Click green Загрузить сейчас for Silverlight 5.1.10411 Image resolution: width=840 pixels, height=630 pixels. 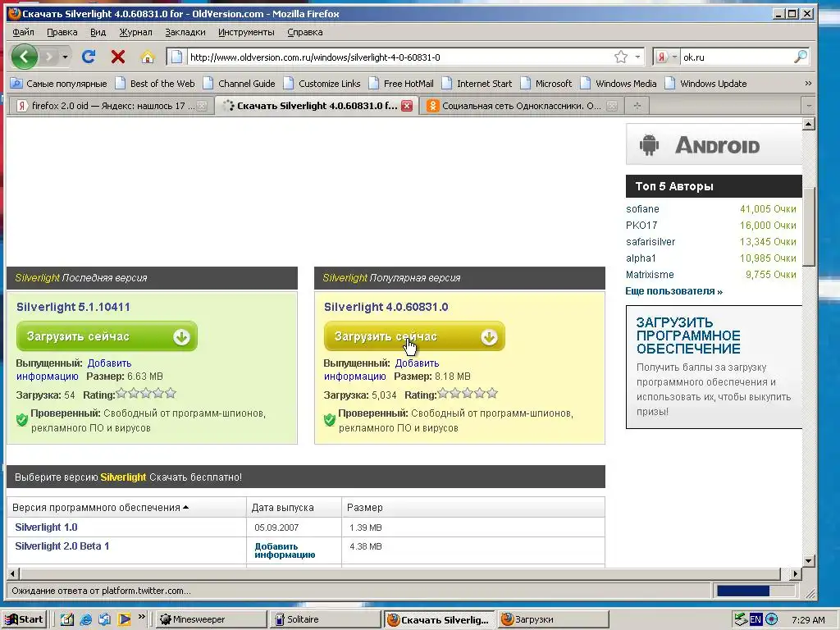pos(107,336)
